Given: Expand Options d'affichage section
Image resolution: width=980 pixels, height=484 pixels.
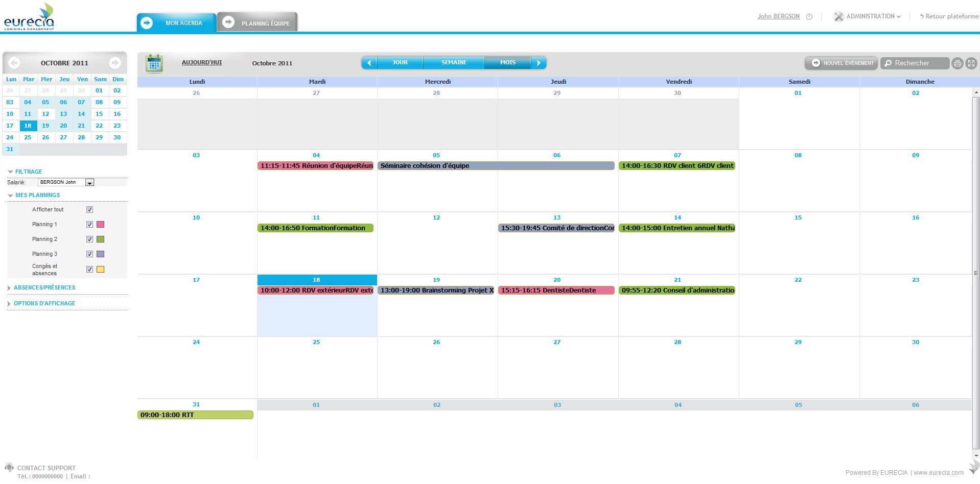Looking at the screenshot, I should (41, 303).
